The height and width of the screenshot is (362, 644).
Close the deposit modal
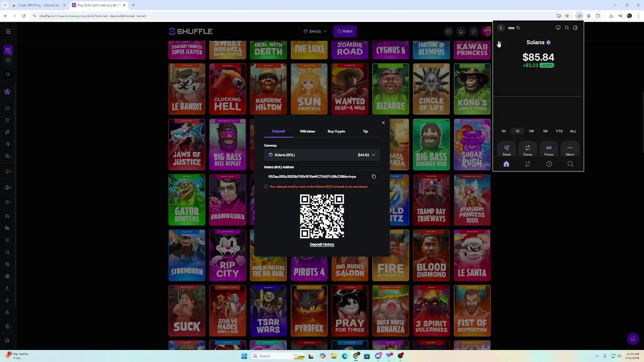(x=383, y=123)
